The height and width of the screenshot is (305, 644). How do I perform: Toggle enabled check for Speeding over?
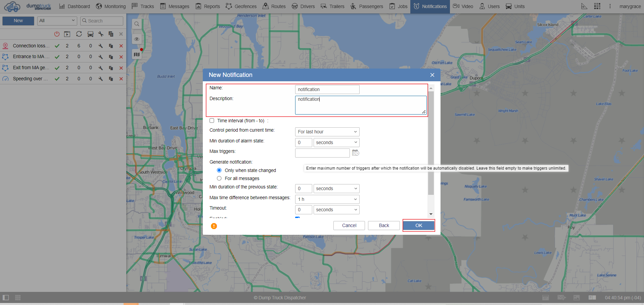click(x=57, y=79)
